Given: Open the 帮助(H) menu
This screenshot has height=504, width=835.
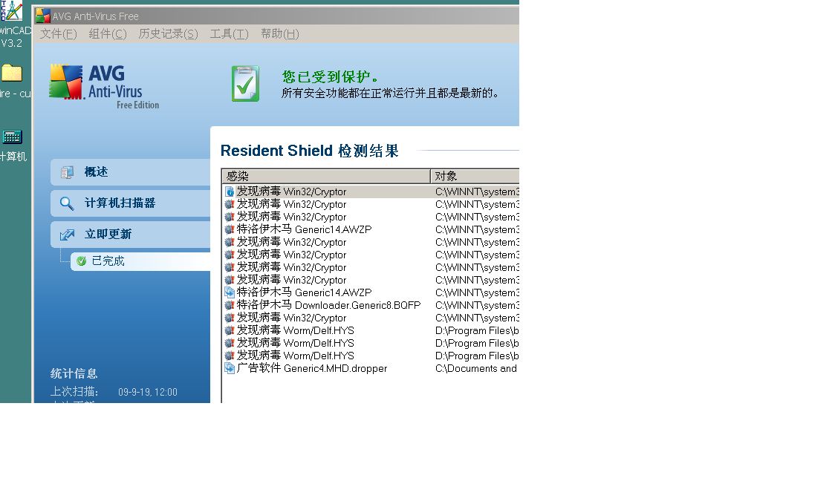Looking at the screenshot, I should [x=279, y=34].
